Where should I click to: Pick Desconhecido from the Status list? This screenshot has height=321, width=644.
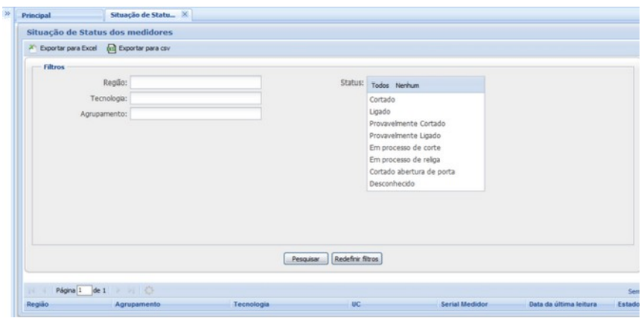[x=392, y=183]
